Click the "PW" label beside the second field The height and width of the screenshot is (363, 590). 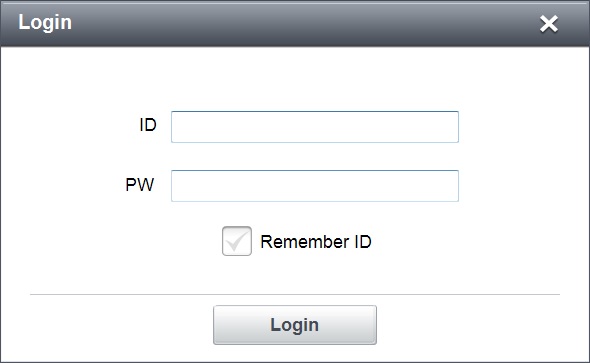click(x=140, y=185)
